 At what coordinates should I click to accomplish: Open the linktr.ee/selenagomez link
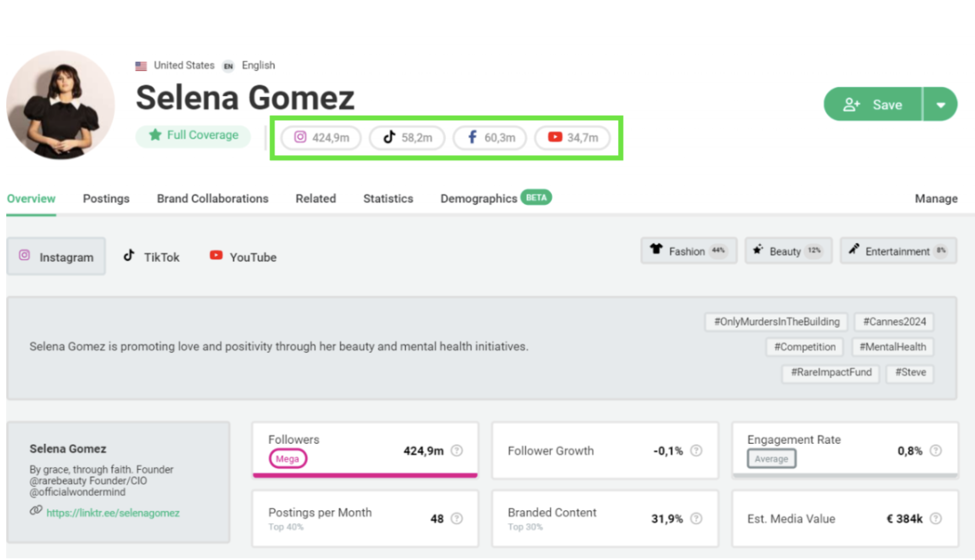pyautogui.click(x=113, y=513)
